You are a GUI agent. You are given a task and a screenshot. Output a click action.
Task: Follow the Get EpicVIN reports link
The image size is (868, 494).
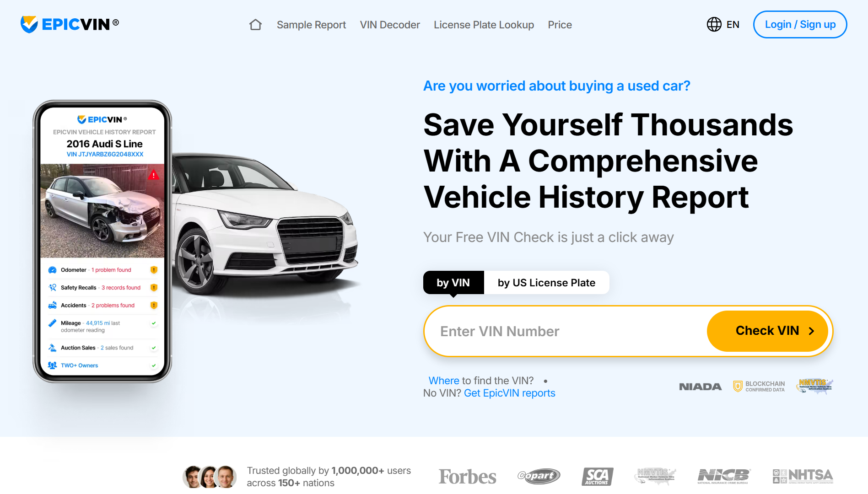click(x=509, y=393)
